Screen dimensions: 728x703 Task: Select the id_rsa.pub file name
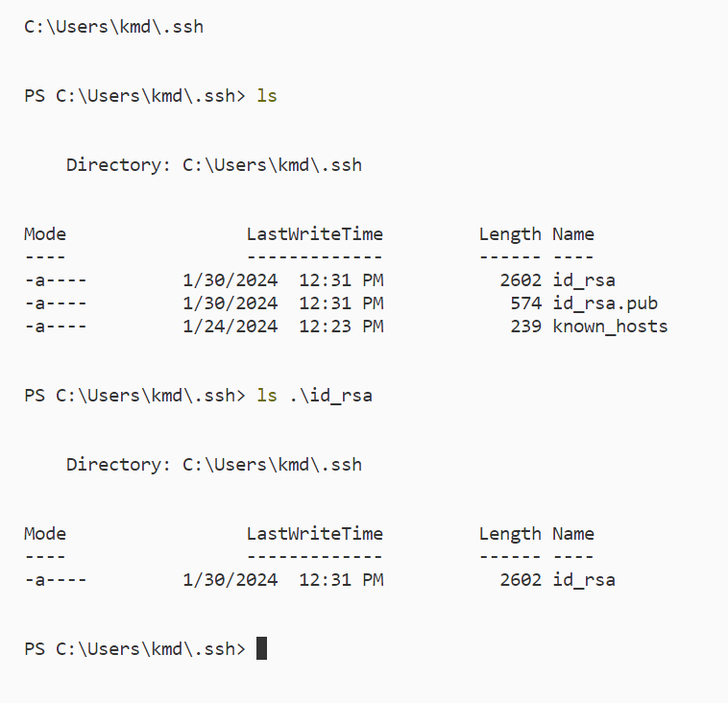pyautogui.click(x=605, y=303)
